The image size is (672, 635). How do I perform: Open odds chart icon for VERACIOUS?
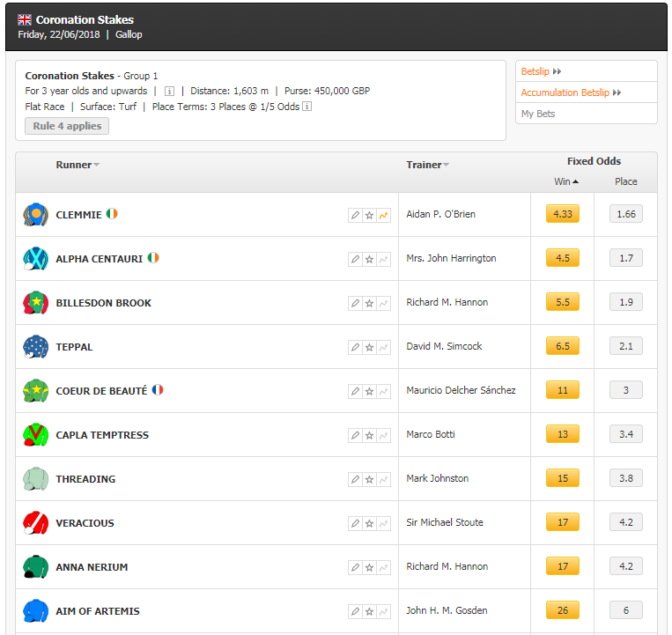384,523
